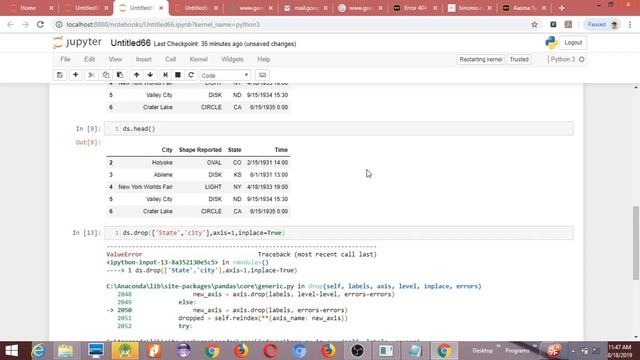
Task: Click the browser address bar
Action: point(294,24)
